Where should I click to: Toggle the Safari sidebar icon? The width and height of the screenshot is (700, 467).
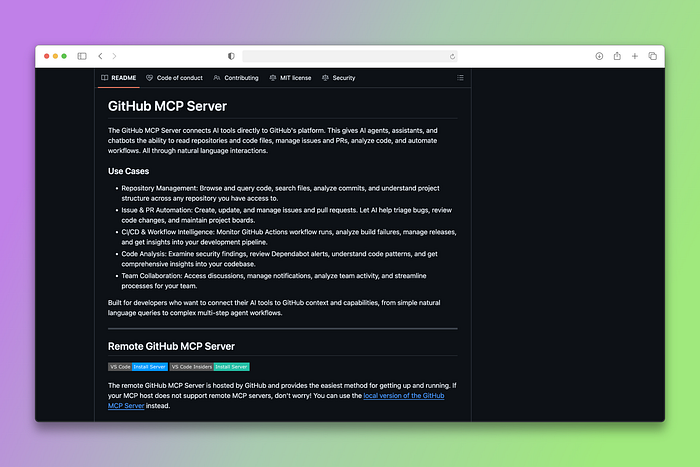(82, 56)
